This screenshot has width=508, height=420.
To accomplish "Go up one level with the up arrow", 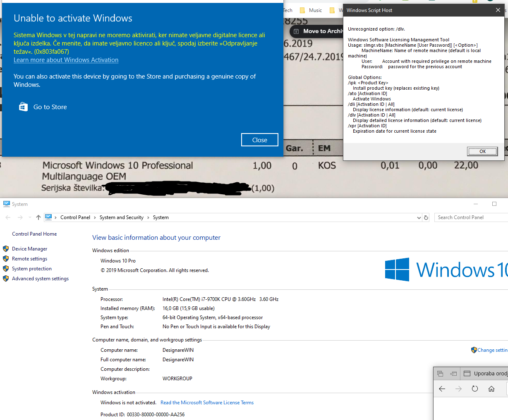I will tap(38, 217).
